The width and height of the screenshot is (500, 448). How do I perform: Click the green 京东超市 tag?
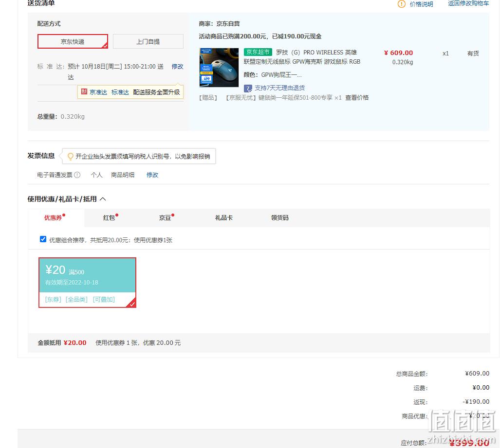tap(258, 52)
